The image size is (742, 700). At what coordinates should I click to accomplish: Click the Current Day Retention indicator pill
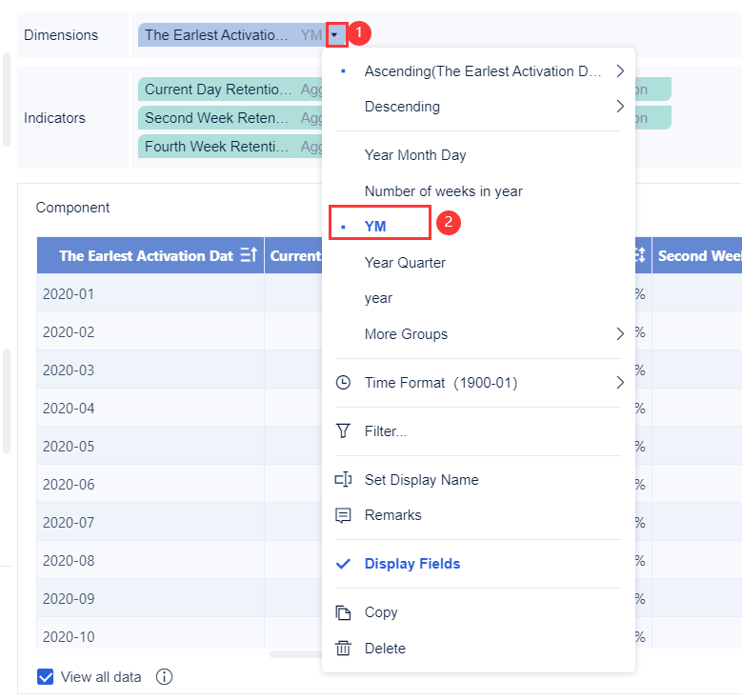click(x=218, y=90)
